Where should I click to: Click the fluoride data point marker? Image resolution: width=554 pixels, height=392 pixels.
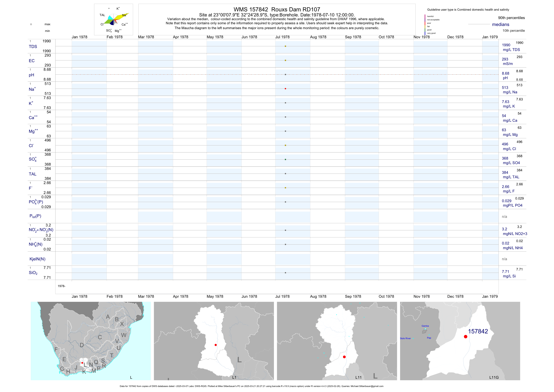point(285,188)
